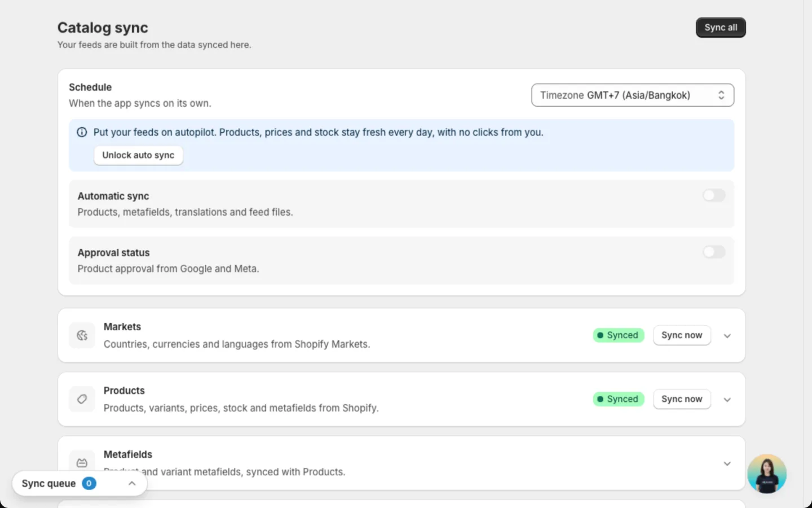Open the Timezone GMT+7 dropdown
This screenshot has width=812, height=508.
(633, 95)
